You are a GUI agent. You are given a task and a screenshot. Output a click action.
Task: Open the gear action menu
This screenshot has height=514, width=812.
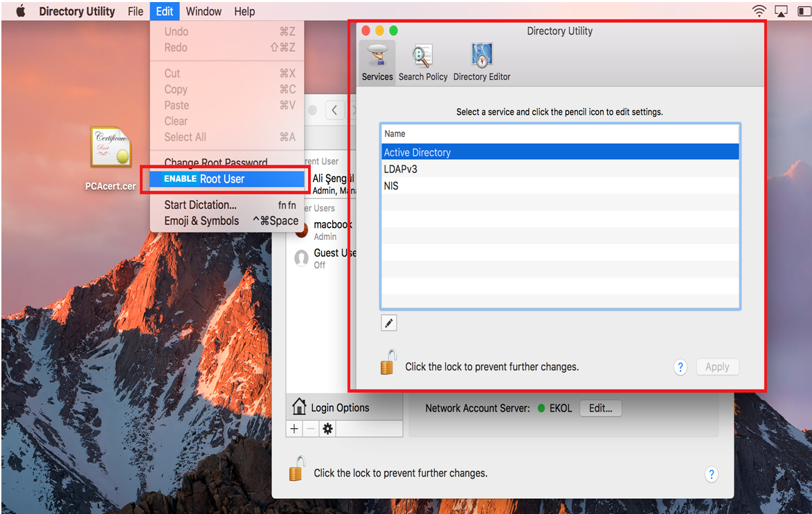[328, 429]
